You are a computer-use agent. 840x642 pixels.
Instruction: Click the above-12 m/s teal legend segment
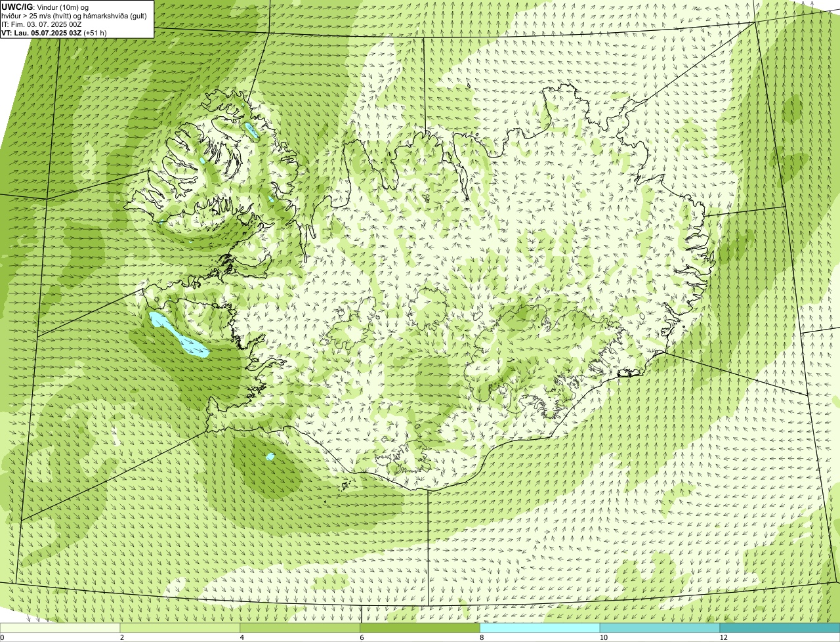[780, 628]
